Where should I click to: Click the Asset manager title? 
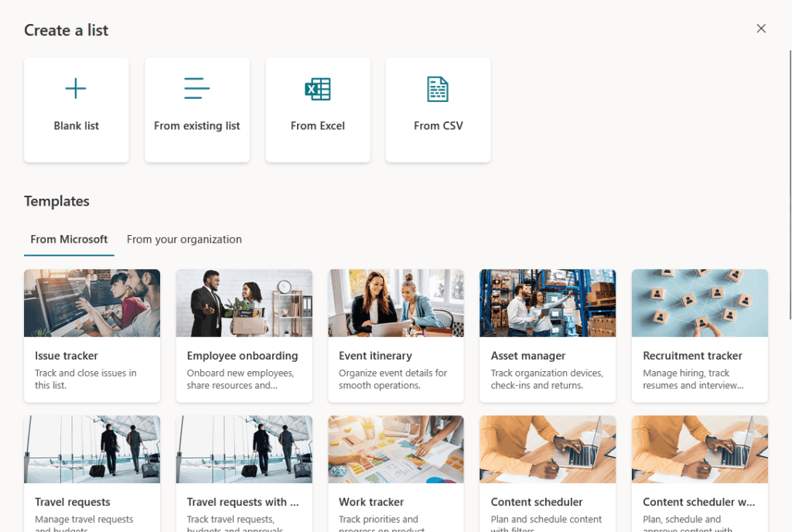[528, 356]
